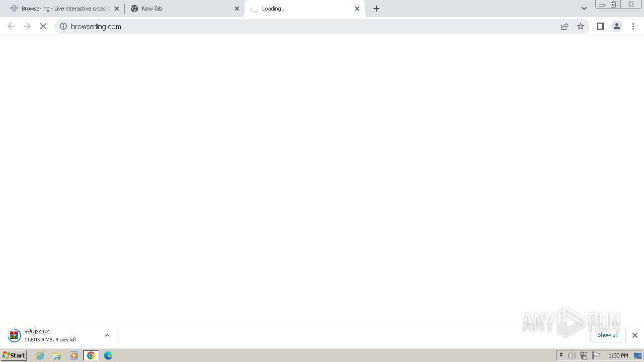Show hidden system tray icons
Viewport: 644px width, 362px height.
tap(561, 355)
